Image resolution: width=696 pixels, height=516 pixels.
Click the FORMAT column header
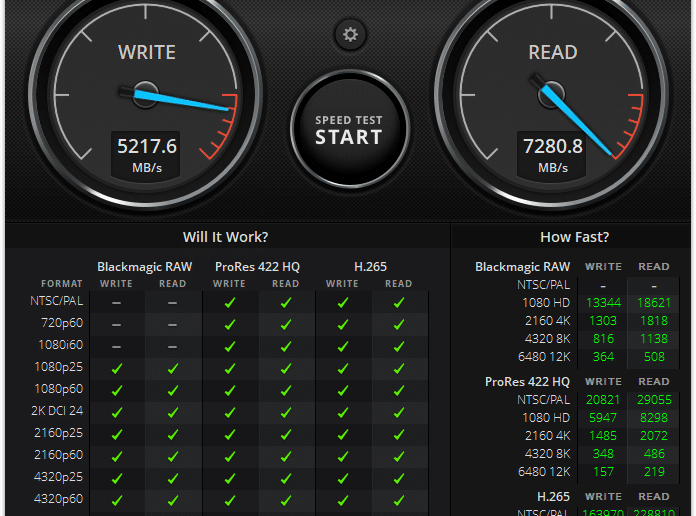(62, 284)
